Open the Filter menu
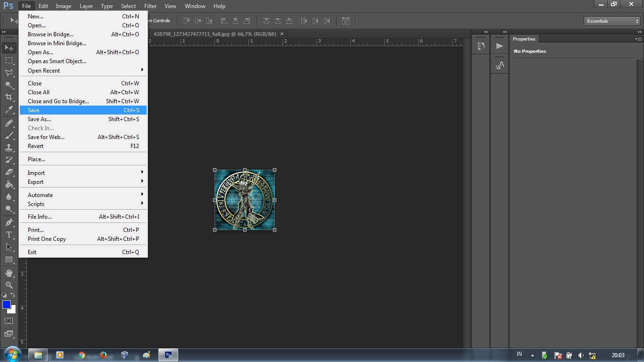The height and width of the screenshot is (362, 644). (150, 6)
